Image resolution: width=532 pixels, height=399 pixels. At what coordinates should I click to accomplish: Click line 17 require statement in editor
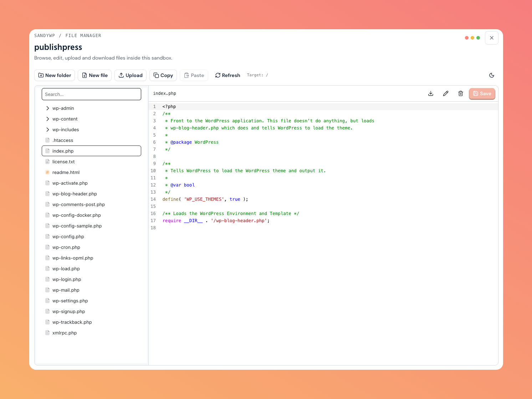[216, 221]
